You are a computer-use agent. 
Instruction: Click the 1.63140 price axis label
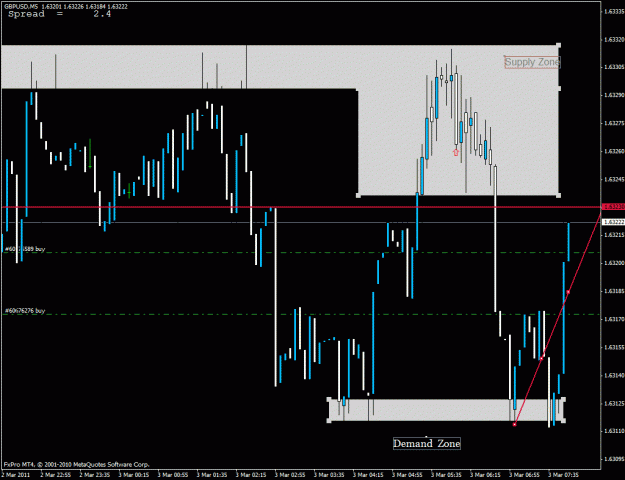[614, 375]
